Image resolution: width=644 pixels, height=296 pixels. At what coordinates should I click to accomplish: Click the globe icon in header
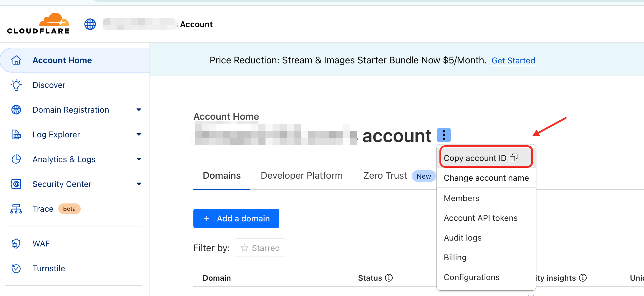(90, 24)
